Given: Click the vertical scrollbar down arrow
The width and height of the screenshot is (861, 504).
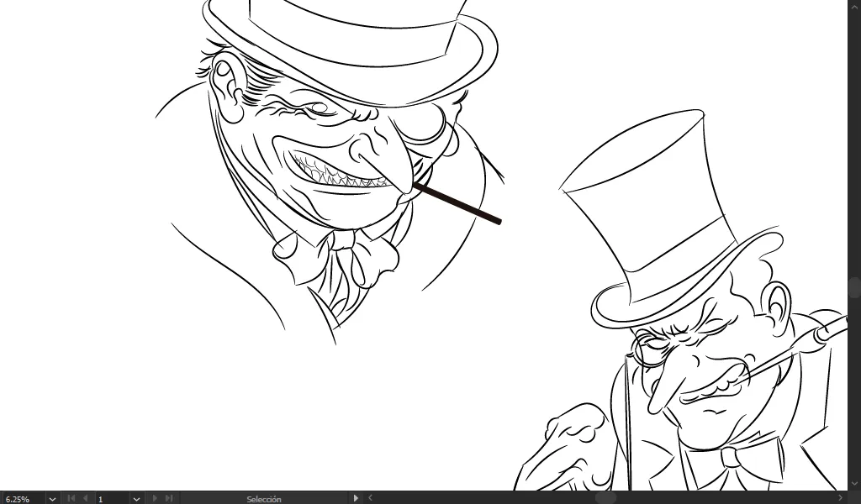Looking at the screenshot, I should (x=854, y=484).
